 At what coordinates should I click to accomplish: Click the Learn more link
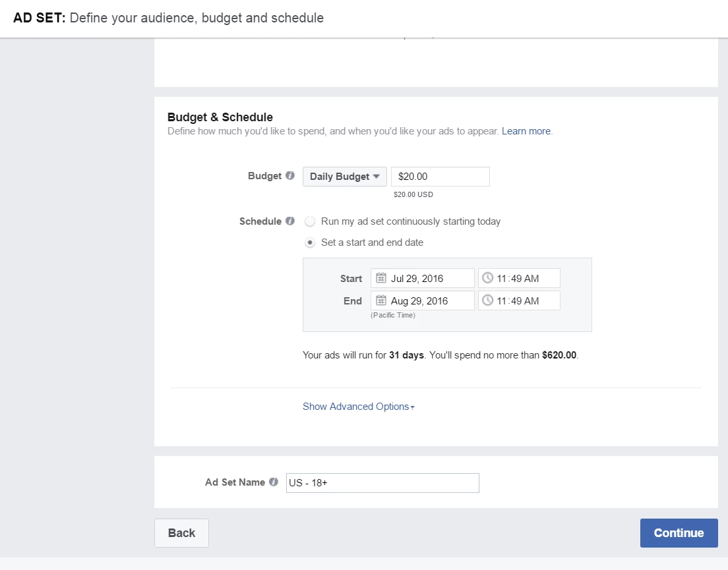click(x=525, y=131)
